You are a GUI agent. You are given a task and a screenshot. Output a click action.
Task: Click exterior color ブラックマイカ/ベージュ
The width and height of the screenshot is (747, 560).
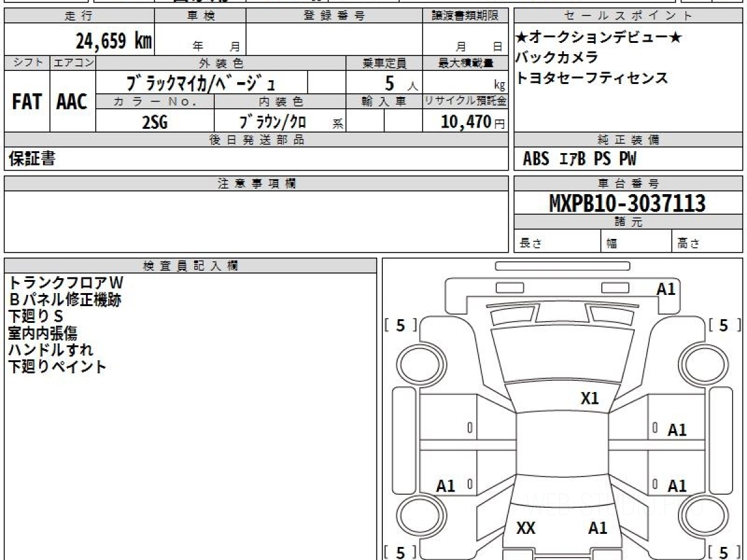[200, 83]
